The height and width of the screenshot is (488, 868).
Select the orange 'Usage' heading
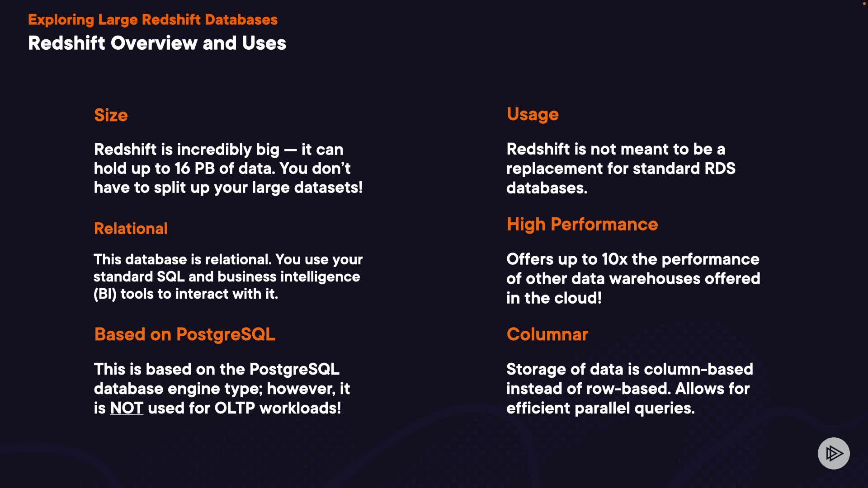533,114
